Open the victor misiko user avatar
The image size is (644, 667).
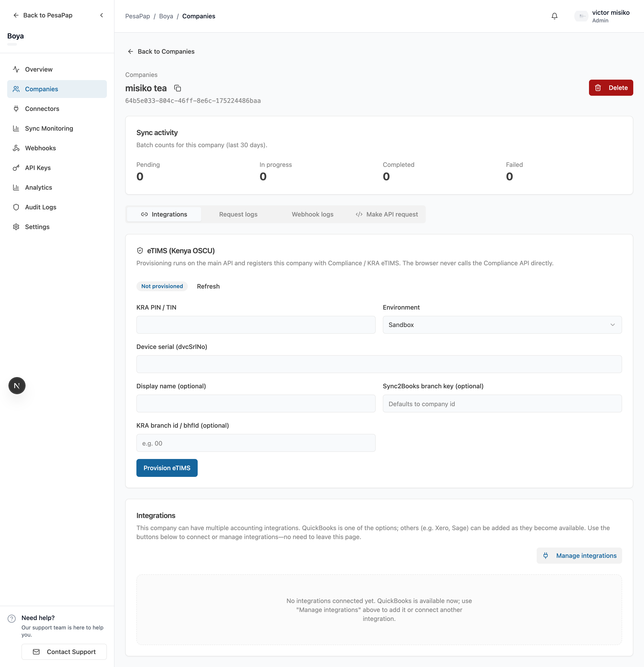click(581, 16)
